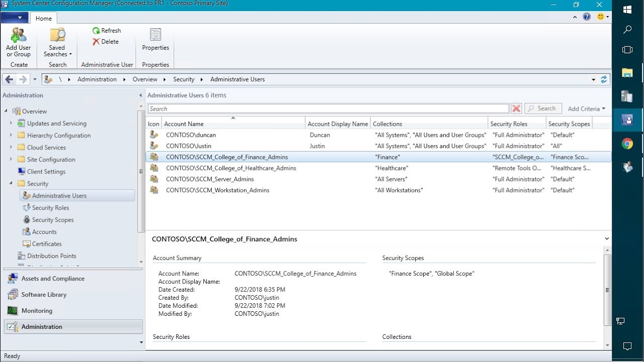
Task: Open the taskbar Search icon
Action: (627, 30)
